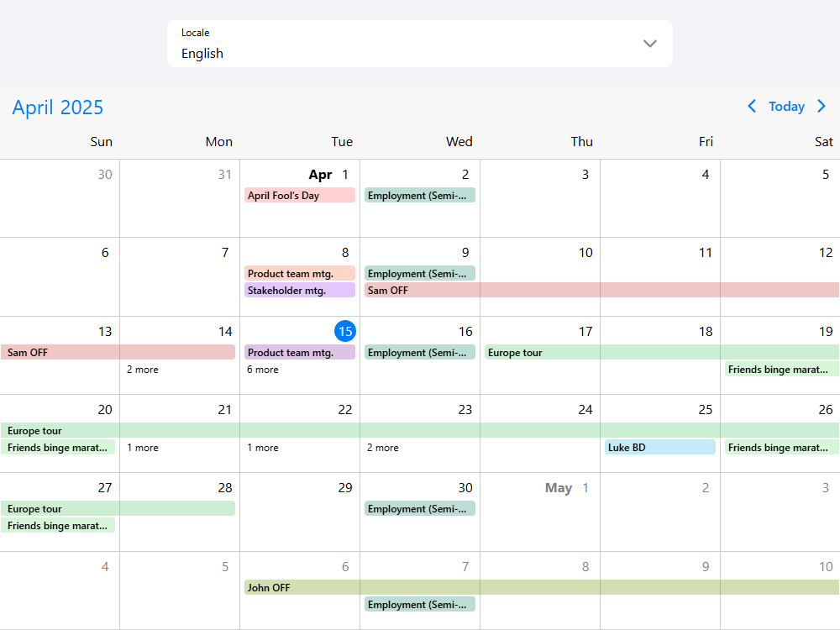Open Sam OFF event on April 13
The height and width of the screenshot is (630, 840).
118,353
